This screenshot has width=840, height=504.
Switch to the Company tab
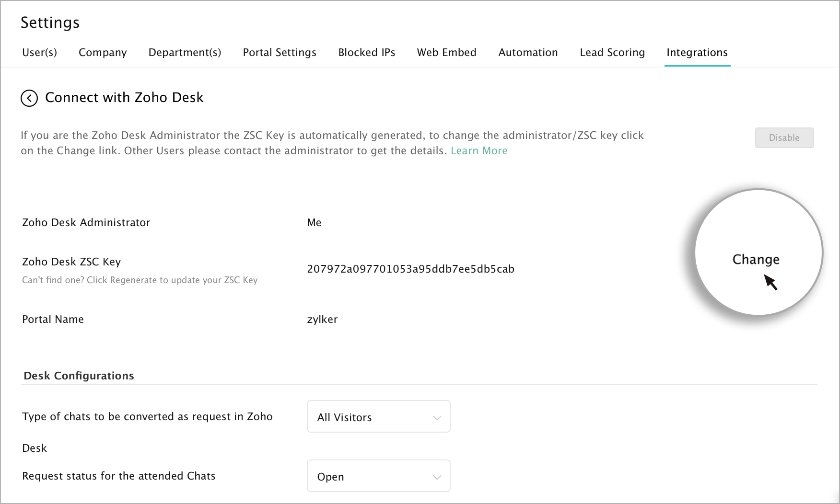103,52
